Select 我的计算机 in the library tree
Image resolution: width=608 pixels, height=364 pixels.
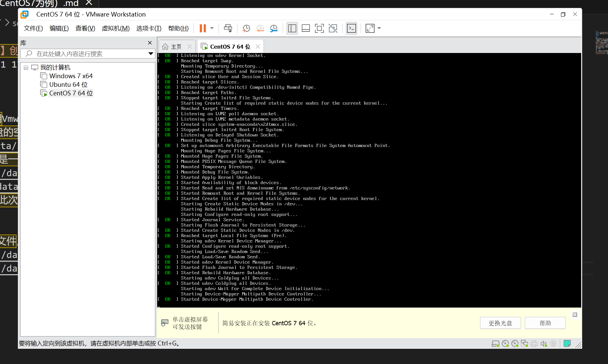[55, 68]
